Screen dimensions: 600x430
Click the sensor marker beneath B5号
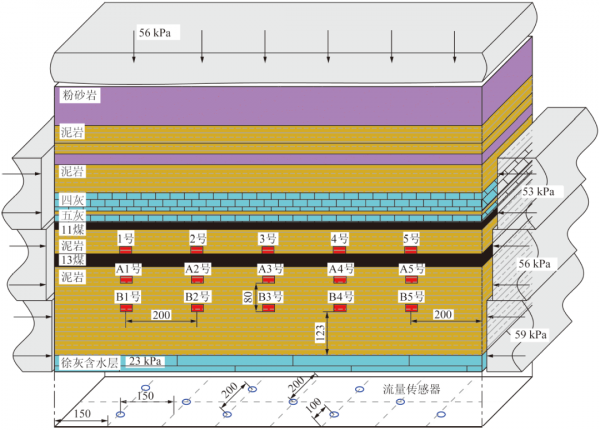click(410, 309)
